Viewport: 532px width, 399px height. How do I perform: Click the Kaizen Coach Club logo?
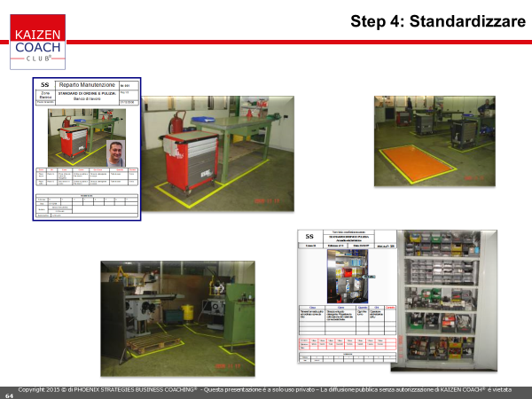(37, 42)
